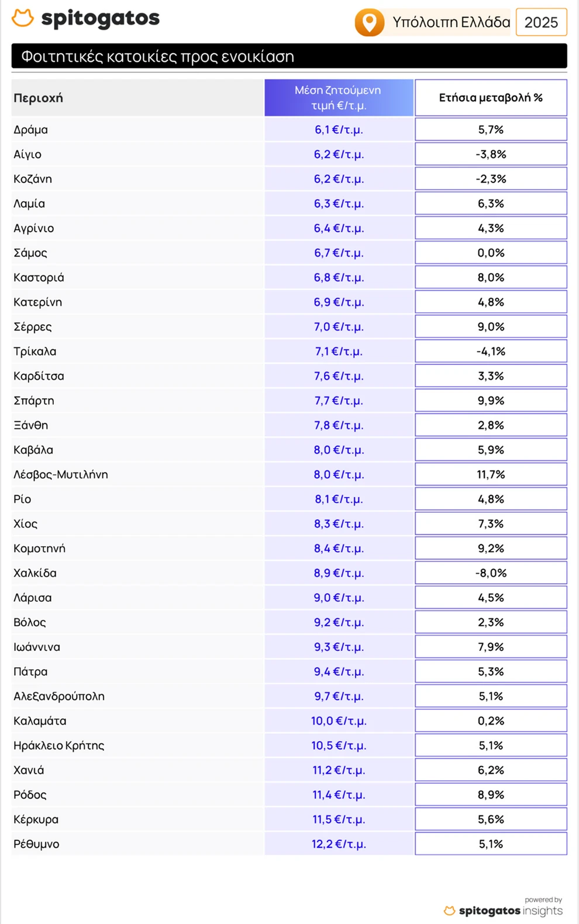Click the black Φοιτητικές κατοικίες title bar
Image resolution: width=579 pixels, height=924 pixels.
(x=289, y=57)
